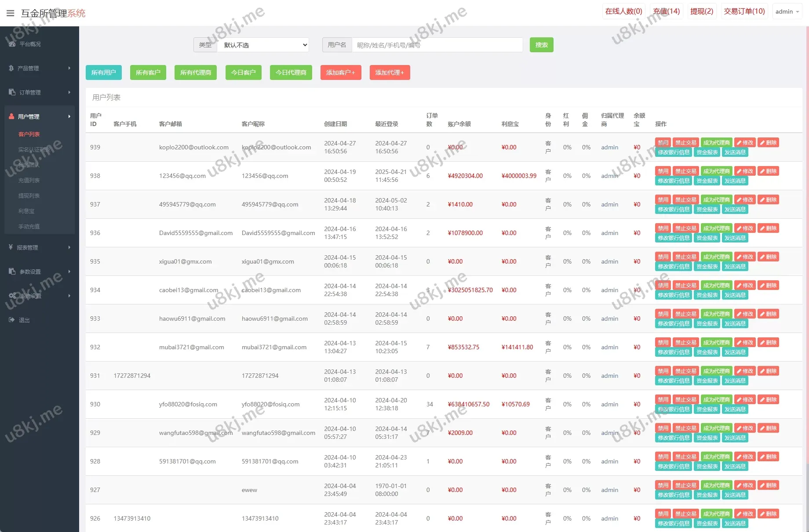Viewport: 809px width, 532px height.
Task: Switch to the 所有代理商 filter tab
Action: point(196,72)
